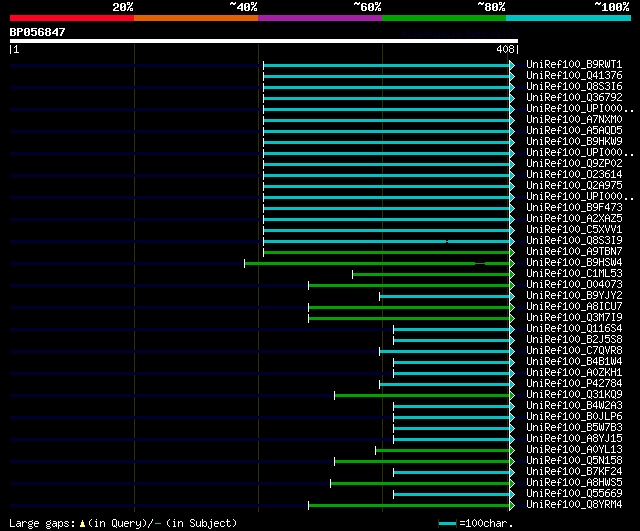640x531 pixels.
Task: Click the yellow query-gap marker in the legend
Action: pyautogui.click(x=82, y=524)
